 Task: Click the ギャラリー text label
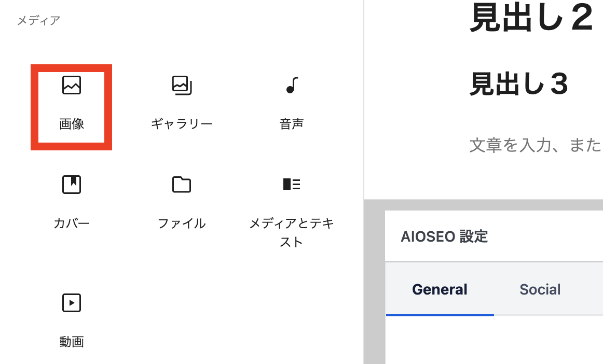pyautogui.click(x=182, y=124)
